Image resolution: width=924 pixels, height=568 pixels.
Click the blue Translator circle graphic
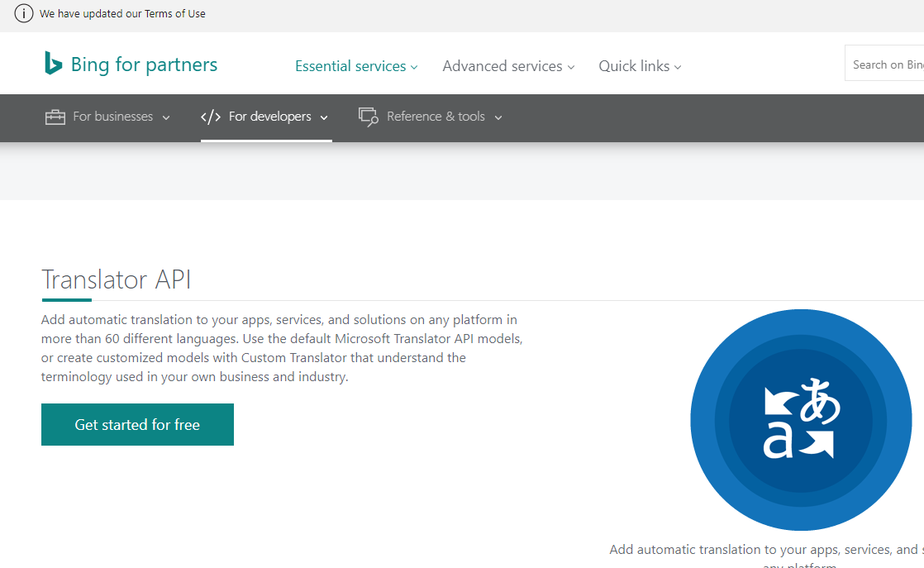coord(801,419)
